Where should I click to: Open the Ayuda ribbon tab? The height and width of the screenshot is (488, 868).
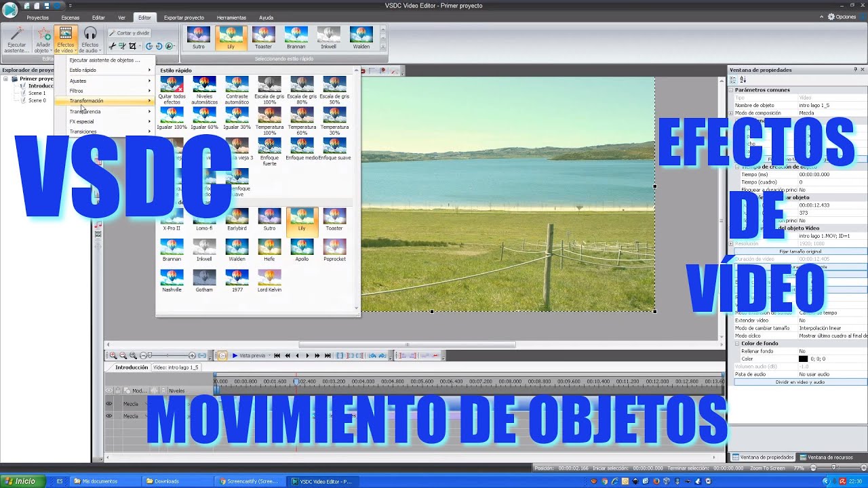267,17
